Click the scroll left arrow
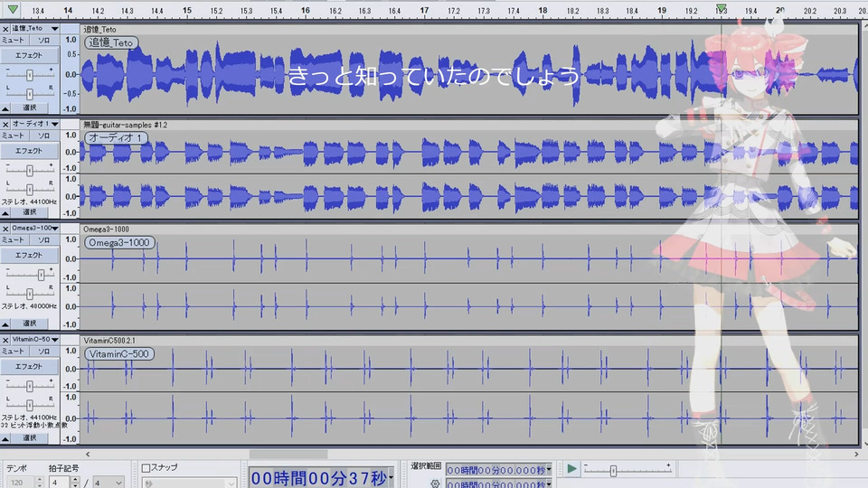Viewport: 868px width, 488px height. (x=88, y=455)
